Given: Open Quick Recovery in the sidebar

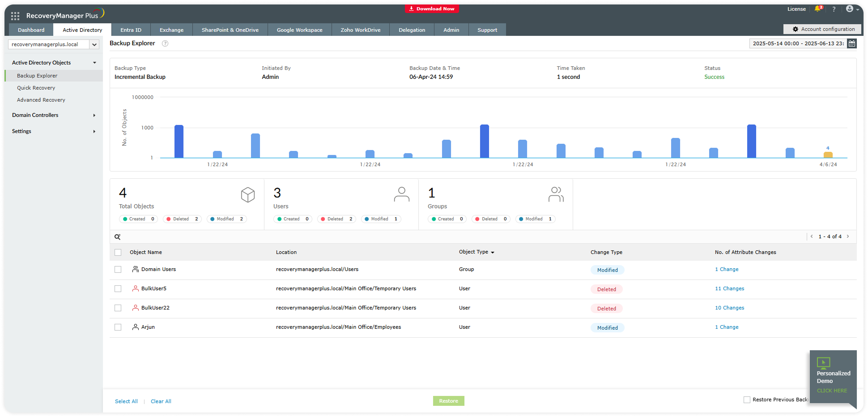Looking at the screenshot, I should (x=36, y=88).
